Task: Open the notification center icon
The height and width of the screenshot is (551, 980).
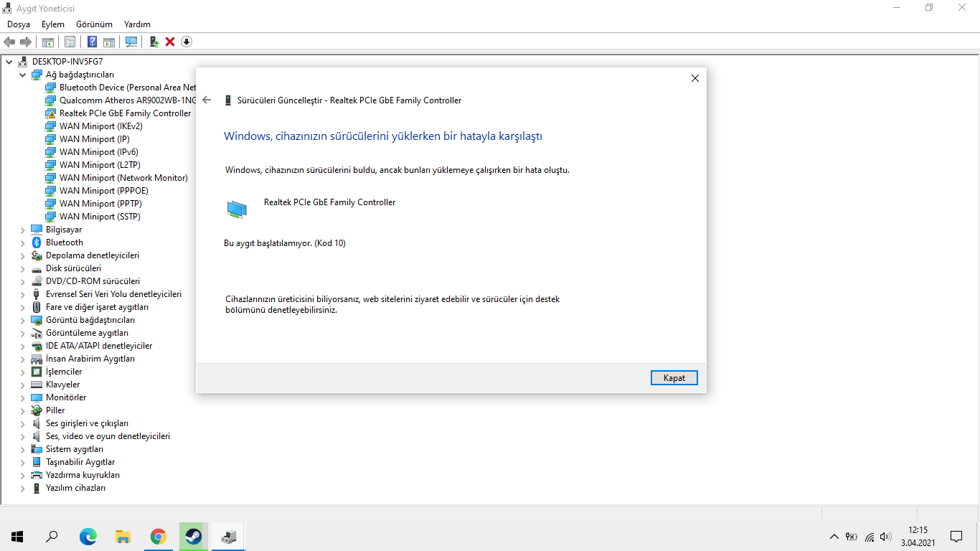Action: coord(956,537)
